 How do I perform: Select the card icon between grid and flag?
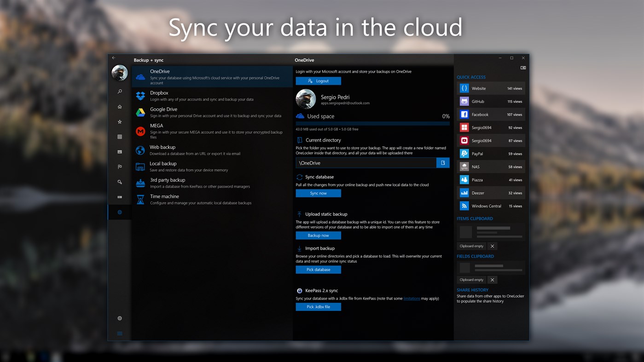click(x=120, y=152)
